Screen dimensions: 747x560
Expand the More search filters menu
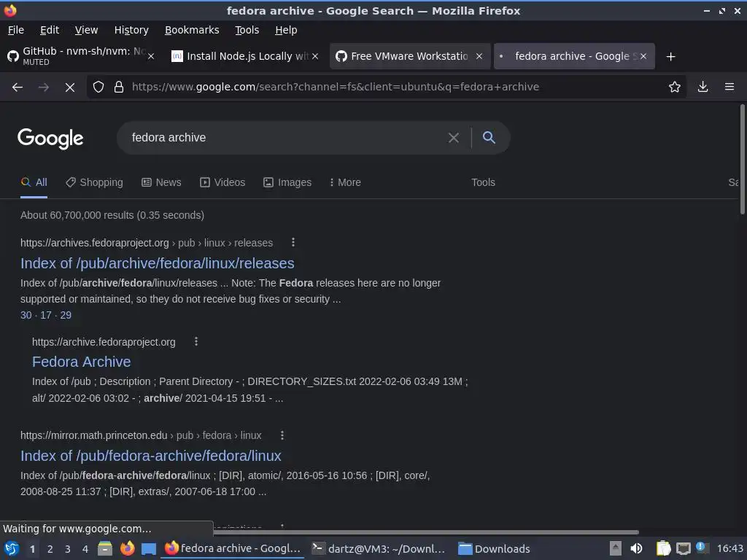point(345,182)
